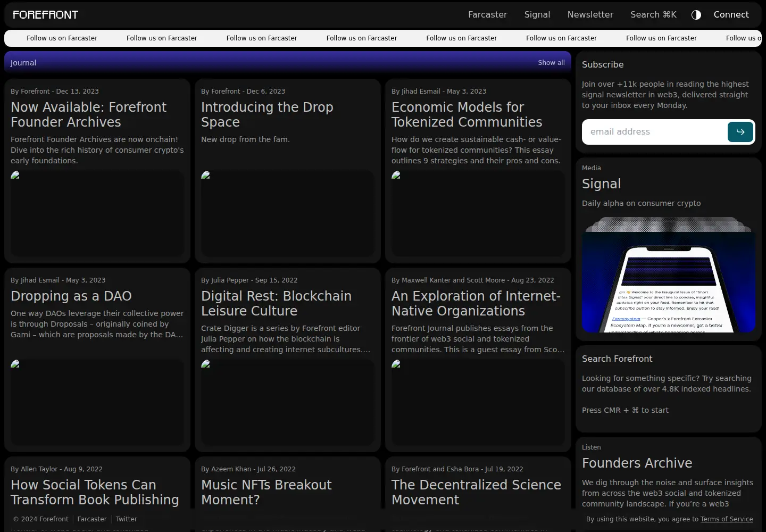Click the email address input field
The width and height of the screenshot is (766, 532).
[655, 132]
